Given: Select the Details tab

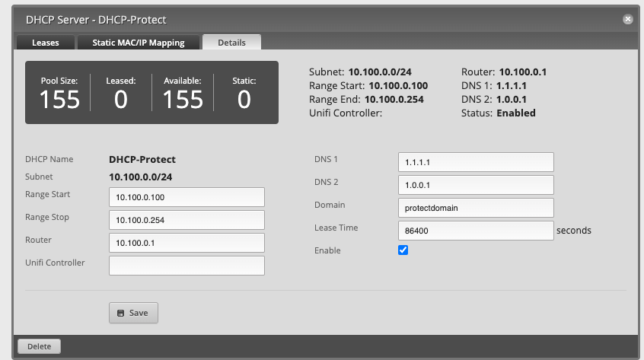Looking at the screenshot, I should tap(231, 43).
